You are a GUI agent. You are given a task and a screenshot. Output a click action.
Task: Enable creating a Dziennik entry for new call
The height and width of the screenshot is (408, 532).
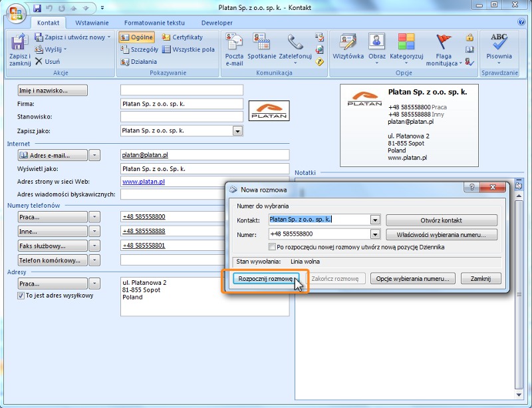point(272,247)
